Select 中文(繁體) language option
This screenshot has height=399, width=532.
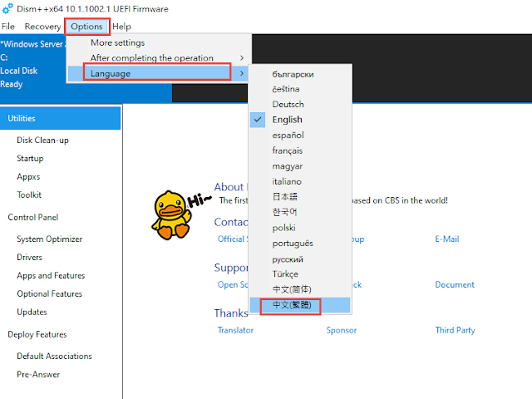tap(300, 305)
